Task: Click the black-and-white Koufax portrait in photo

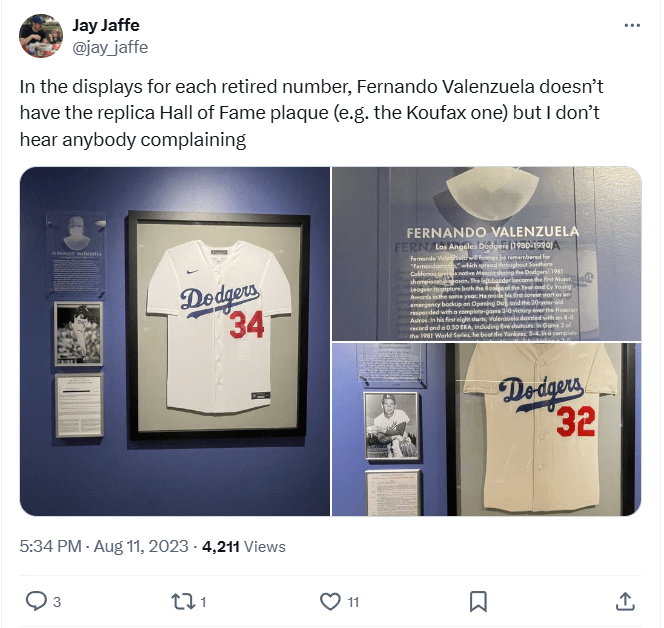Action: 392,426
